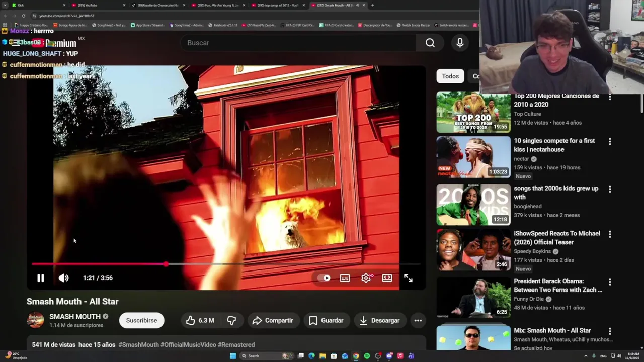
Task: Open President Barack Obama Two Ferns video
Action: (x=473, y=297)
